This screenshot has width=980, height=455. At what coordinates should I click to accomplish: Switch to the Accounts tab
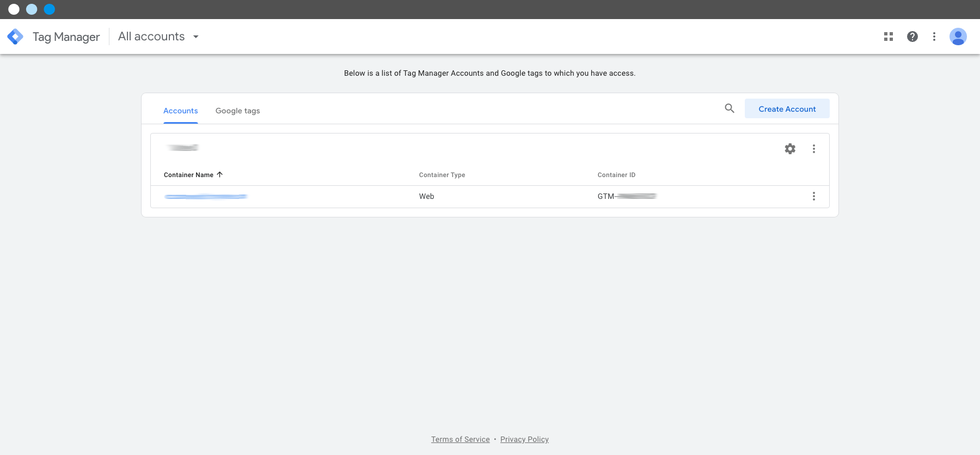pos(181,111)
